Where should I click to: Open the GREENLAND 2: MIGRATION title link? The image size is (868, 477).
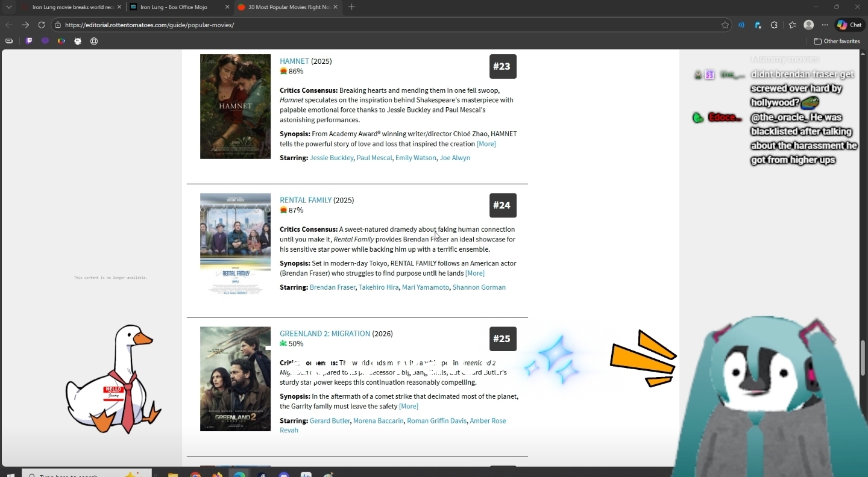325,334
